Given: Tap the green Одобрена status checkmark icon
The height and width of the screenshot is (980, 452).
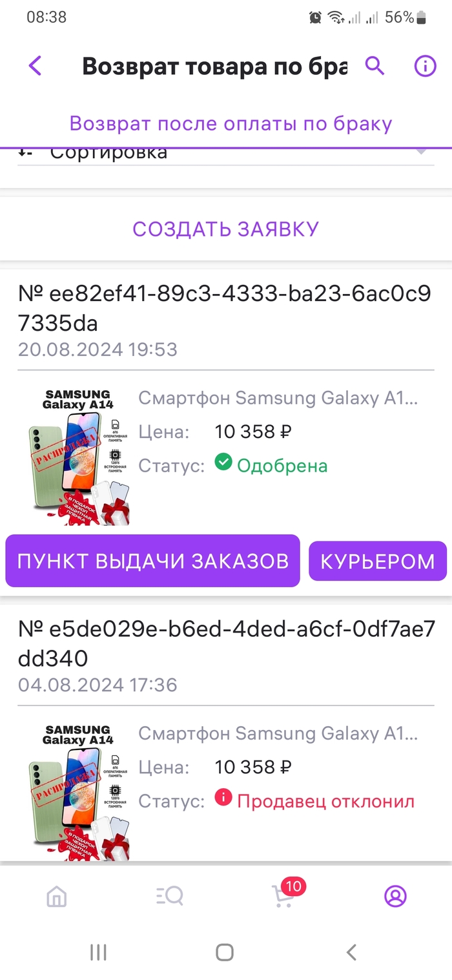Looking at the screenshot, I should [223, 463].
